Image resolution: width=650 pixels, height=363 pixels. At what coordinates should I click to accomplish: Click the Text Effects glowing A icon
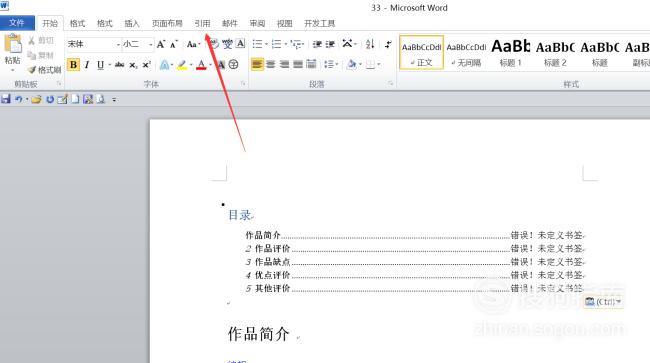[165, 65]
